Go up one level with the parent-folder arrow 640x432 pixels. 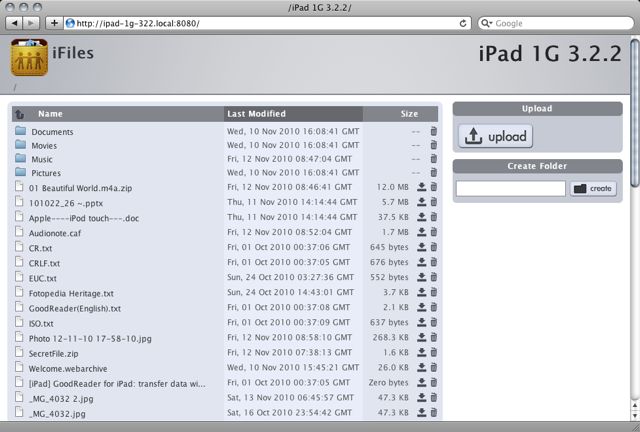click(x=20, y=114)
